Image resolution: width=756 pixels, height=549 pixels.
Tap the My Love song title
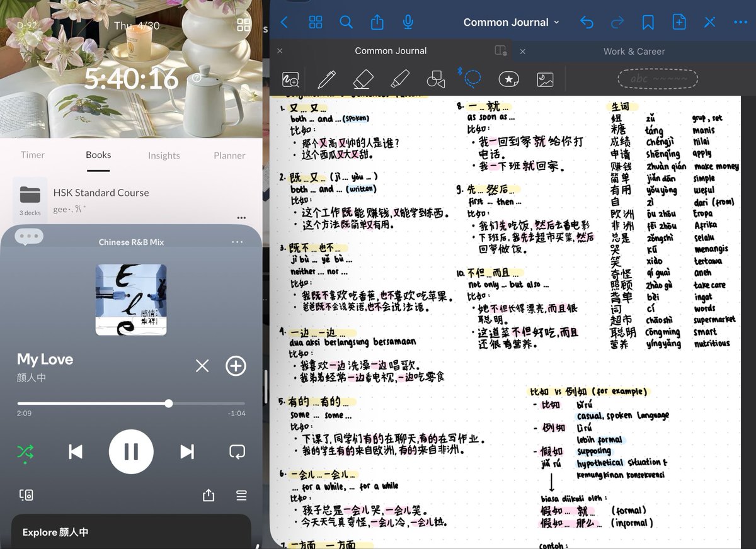pyautogui.click(x=45, y=359)
